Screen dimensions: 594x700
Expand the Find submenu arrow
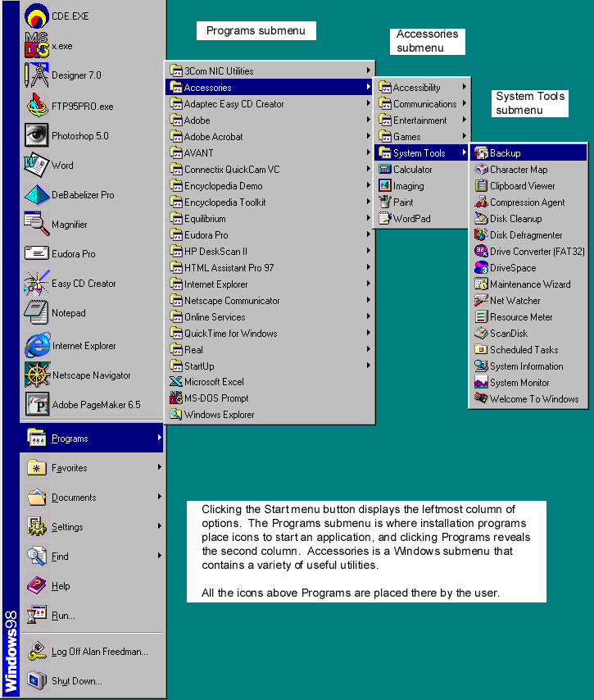159,556
